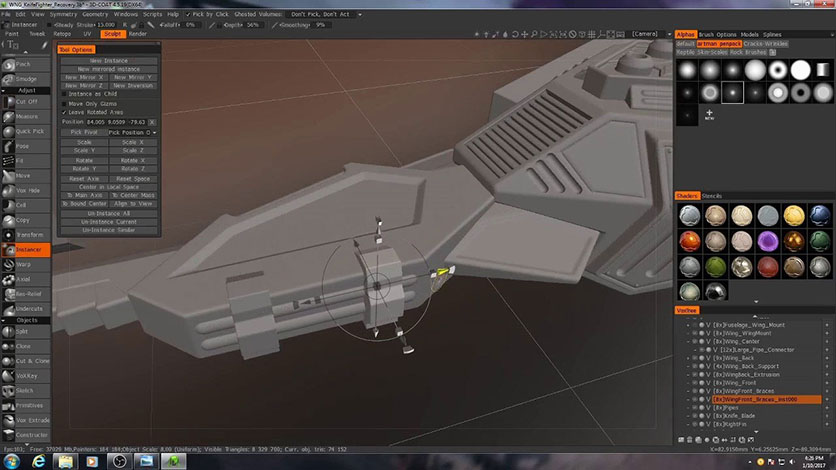Open the Brush Options tab

pyautogui.click(x=718, y=35)
